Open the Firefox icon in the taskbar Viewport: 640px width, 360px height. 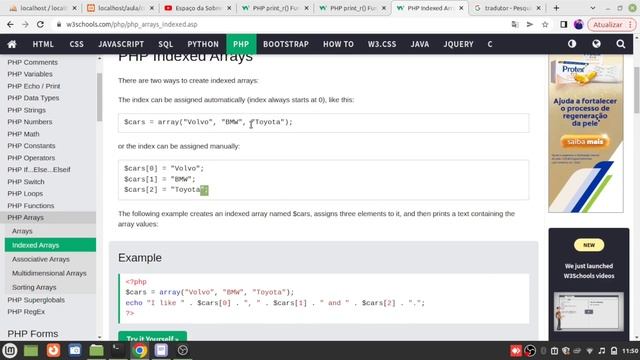[53, 350]
